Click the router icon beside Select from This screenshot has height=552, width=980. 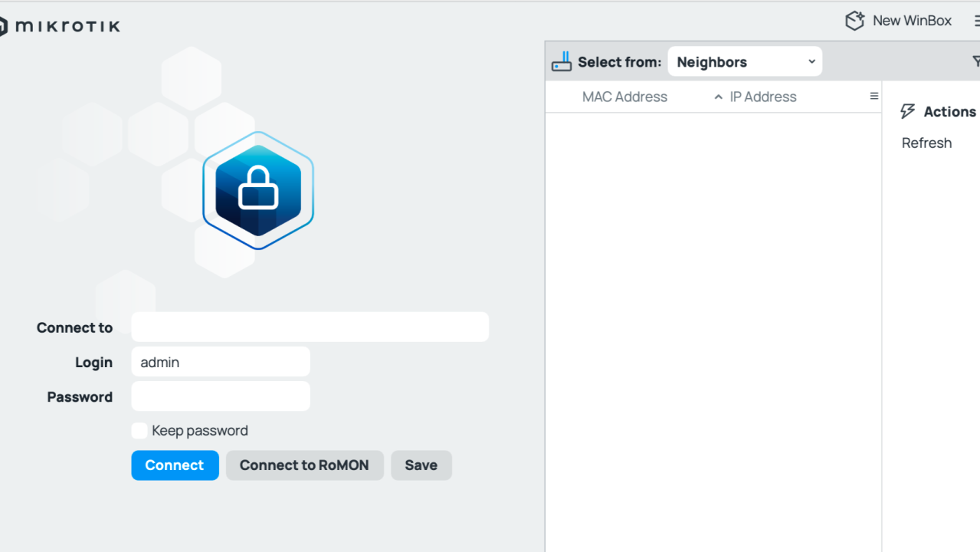click(x=562, y=62)
